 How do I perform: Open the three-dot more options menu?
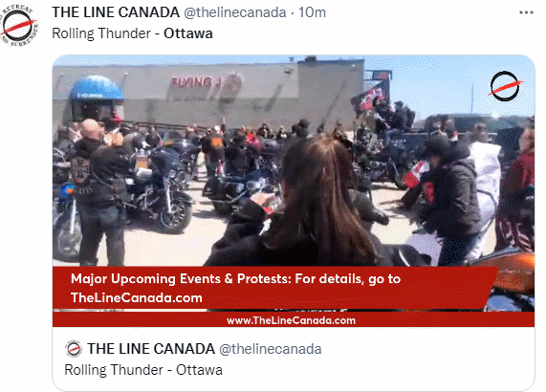click(x=526, y=12)
